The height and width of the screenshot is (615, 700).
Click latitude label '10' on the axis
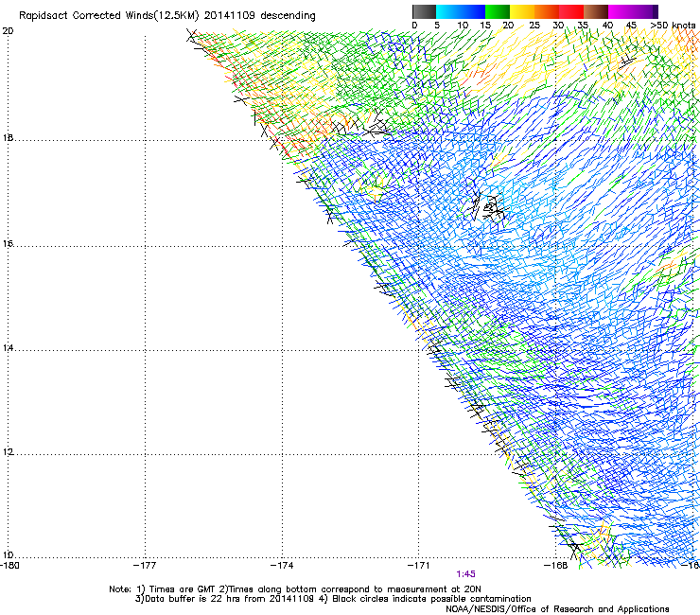coord(8,555)
